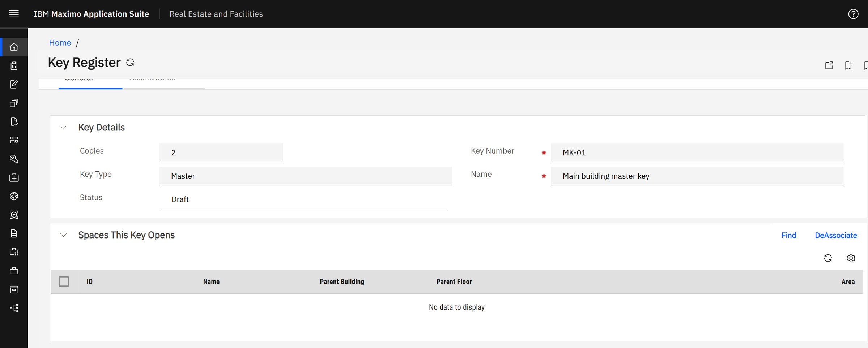Open the archive box sidebar icon
Screen dimensions: 868x348
tap(14, 289)
